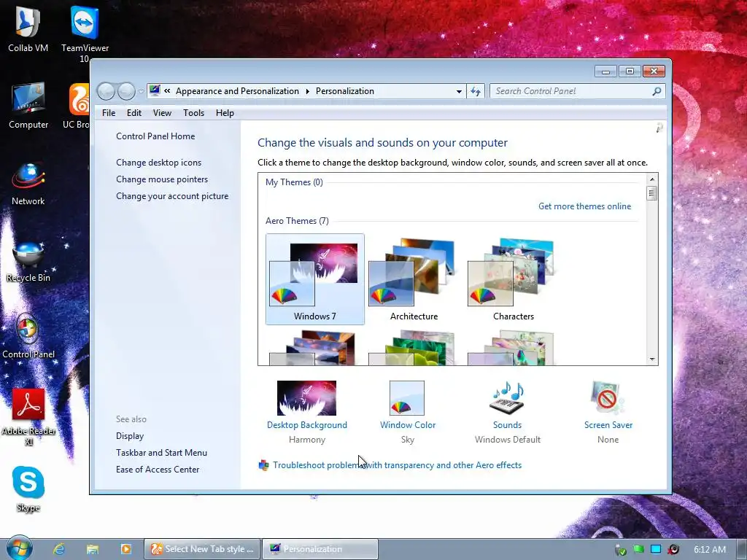This screenshot has height=560, width=747.
Task: Open Windows Explorer folder icon in taskbar
Action: click(x=93, y=549)
